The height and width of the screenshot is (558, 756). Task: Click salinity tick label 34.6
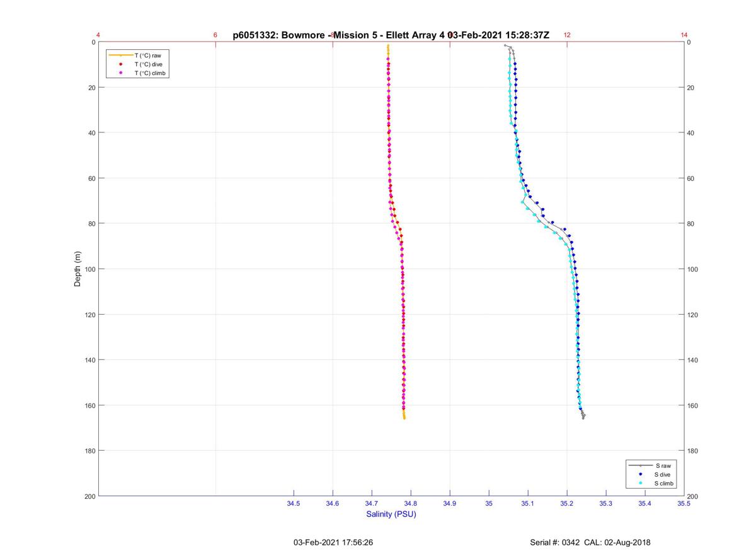[333, 504]
